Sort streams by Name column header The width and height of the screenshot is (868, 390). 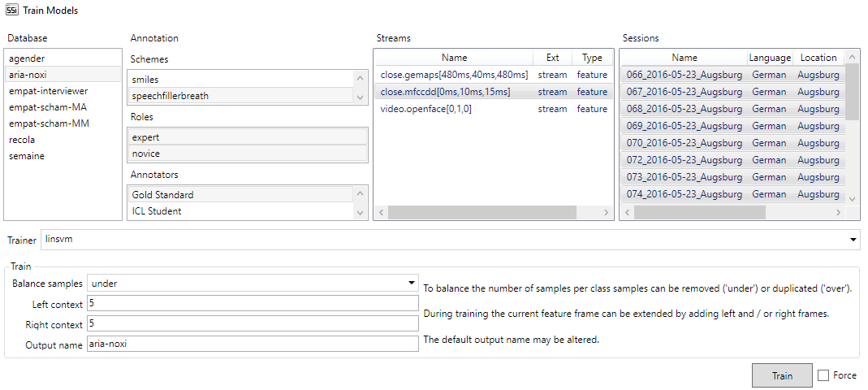(x=454, y=58)
